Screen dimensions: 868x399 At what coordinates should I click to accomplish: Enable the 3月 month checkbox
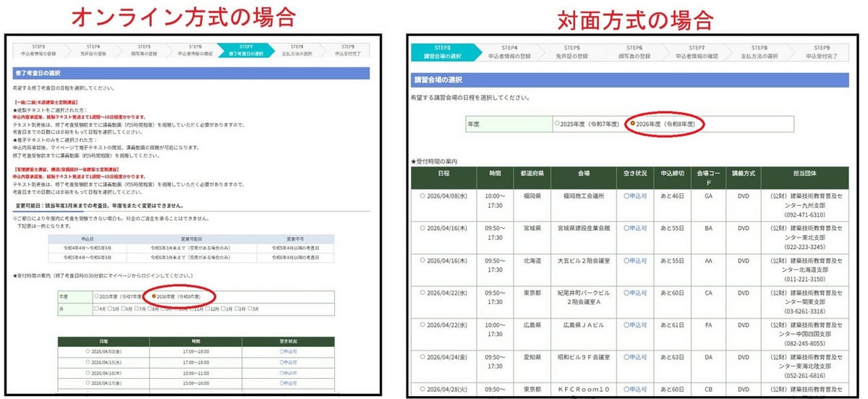249,308
